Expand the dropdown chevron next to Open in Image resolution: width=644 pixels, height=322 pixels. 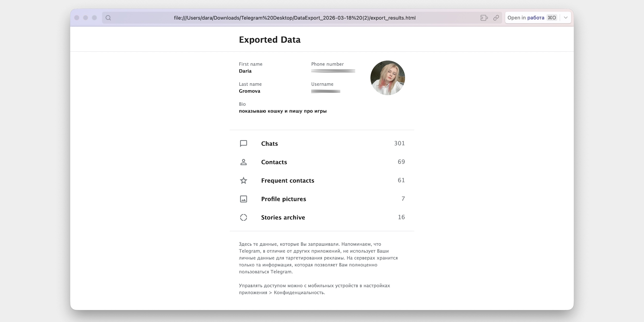pyautogui.click(x=566, y=18)
